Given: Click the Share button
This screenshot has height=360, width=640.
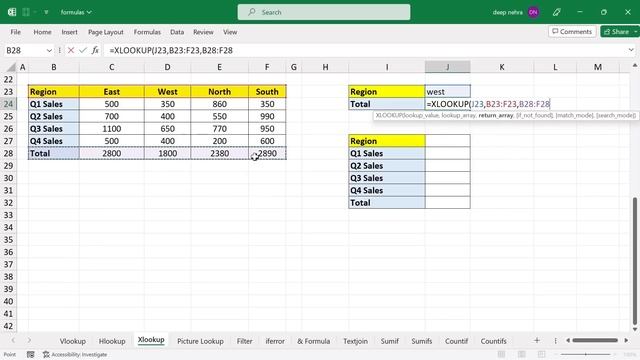Looking at the screenshot, I should pyautogui.click(x=617, y=31).
